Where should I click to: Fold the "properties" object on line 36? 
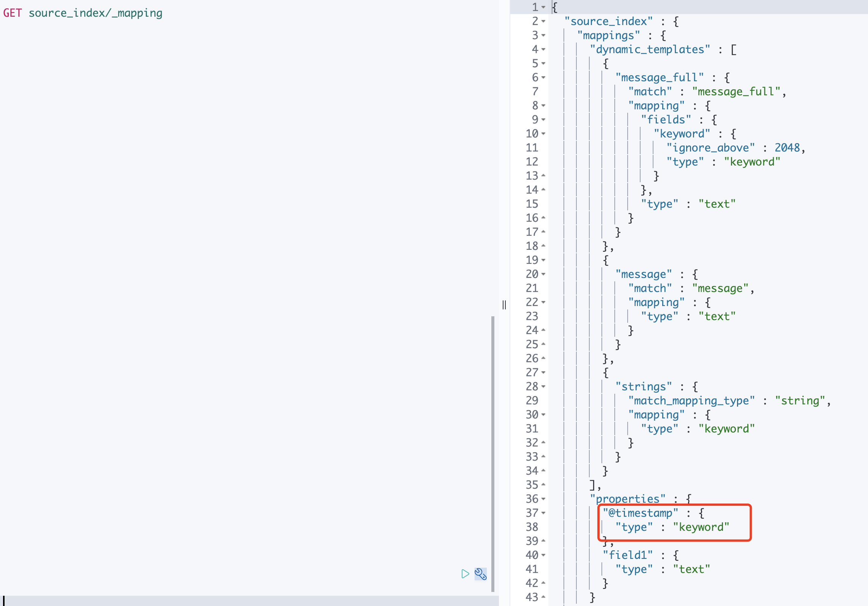coord(543,499)
